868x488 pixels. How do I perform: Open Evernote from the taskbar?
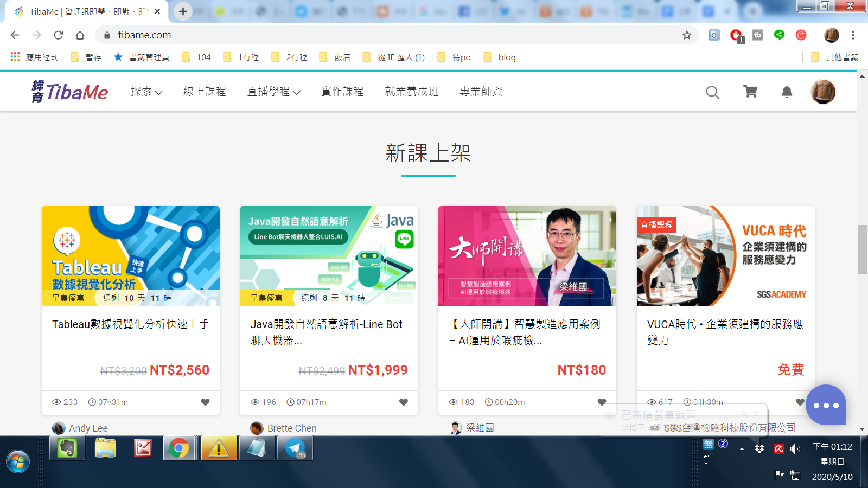pyautogui.click(x=67, y=448)
